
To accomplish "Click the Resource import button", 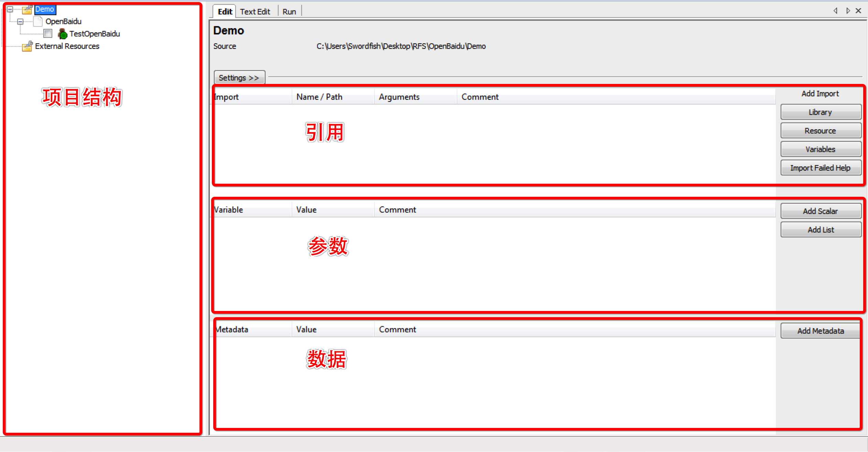I will pos(821,131).
